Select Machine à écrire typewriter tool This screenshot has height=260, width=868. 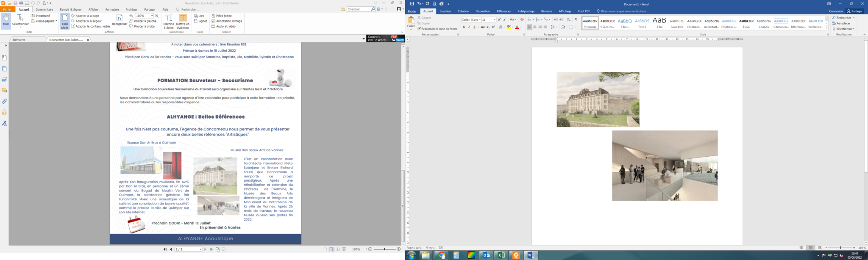pos(169,21)
